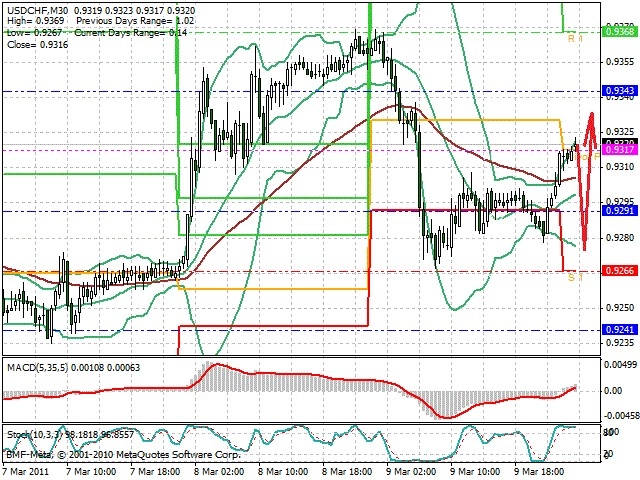
Task: Click the 0.9355 price scale value
Action: tap(620, 62)
